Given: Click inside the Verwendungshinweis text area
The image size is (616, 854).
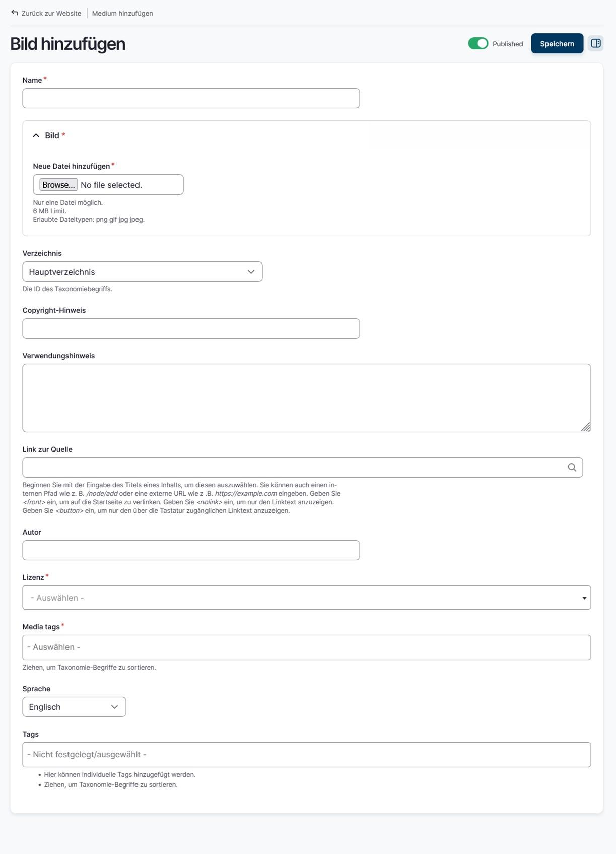Looking at the screenshot, I should pos(306,398).
